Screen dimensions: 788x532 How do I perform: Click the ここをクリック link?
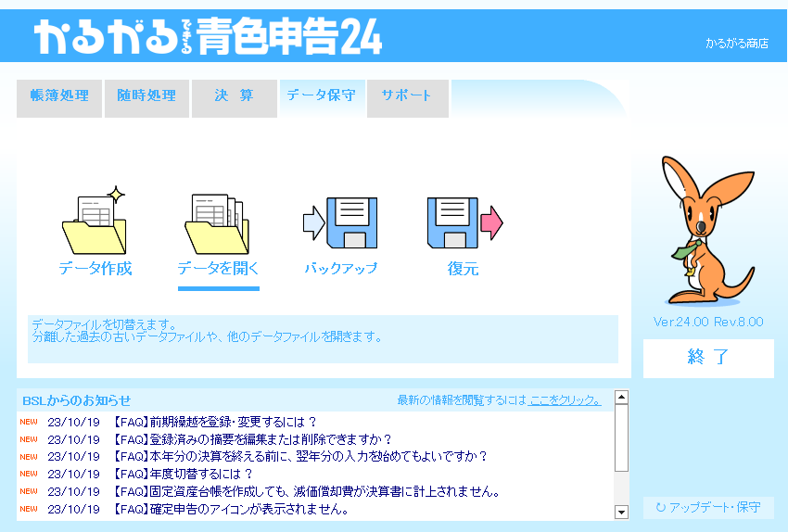[565, 400]
